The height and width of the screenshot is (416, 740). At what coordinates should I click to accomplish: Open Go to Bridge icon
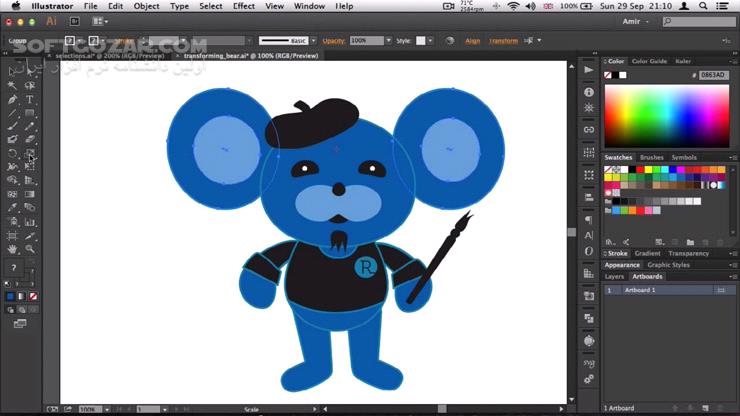(x=75, y=21)
